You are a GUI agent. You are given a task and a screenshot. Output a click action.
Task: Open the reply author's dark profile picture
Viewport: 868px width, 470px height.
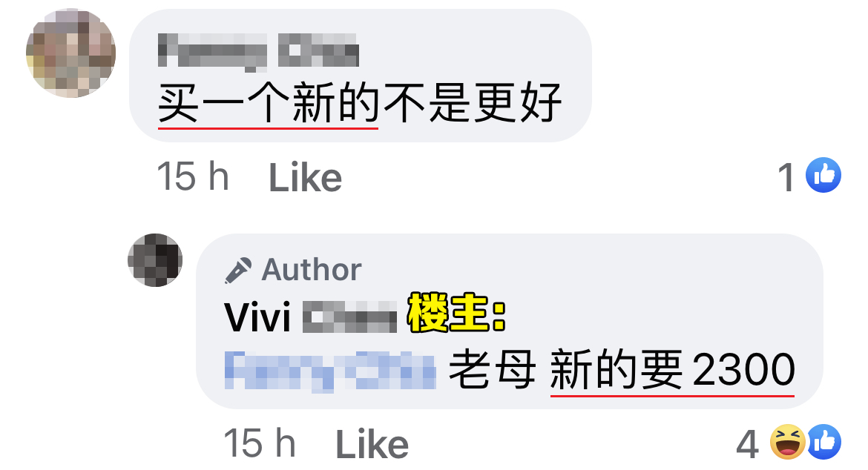155,260
